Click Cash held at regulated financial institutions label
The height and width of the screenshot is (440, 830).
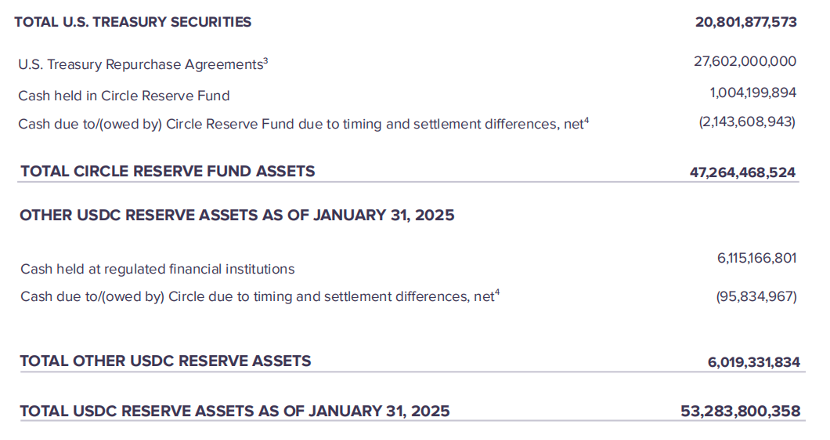pyautogui.click(x=157, y=269)
